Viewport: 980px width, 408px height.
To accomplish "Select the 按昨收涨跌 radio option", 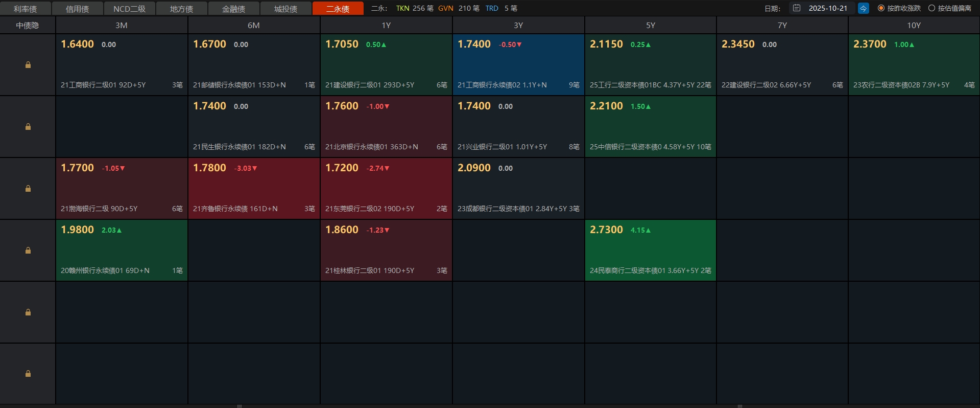I will (x=881, y=8).
